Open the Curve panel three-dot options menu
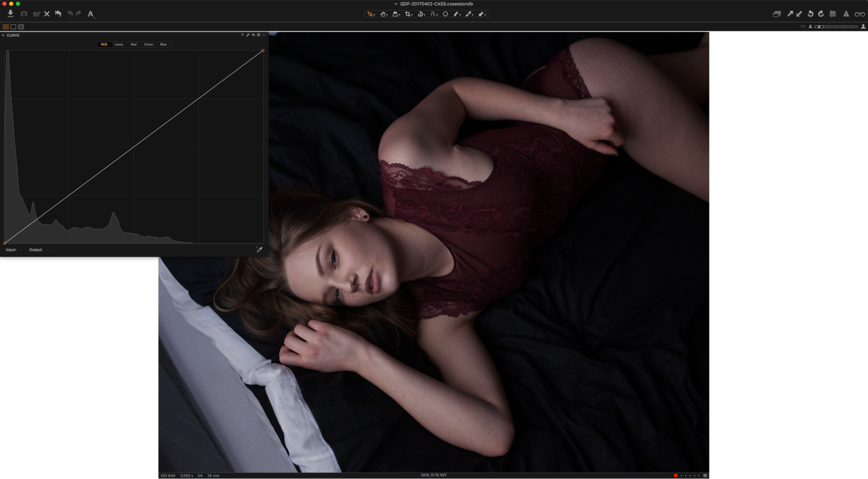The height and width of the screenshot is (479, 868). pyautogui.click(x=264, y=35)
